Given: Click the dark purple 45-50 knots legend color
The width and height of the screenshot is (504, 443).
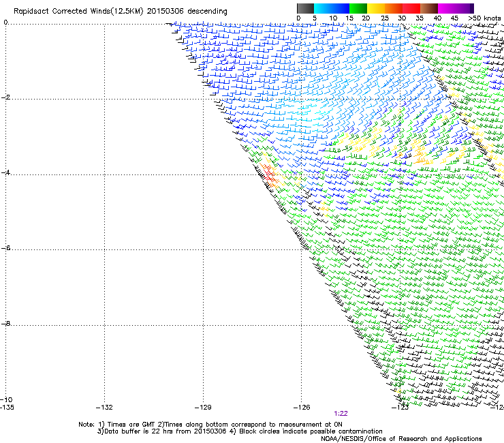Looking at the screenshot, I should [x=464, y=8].
